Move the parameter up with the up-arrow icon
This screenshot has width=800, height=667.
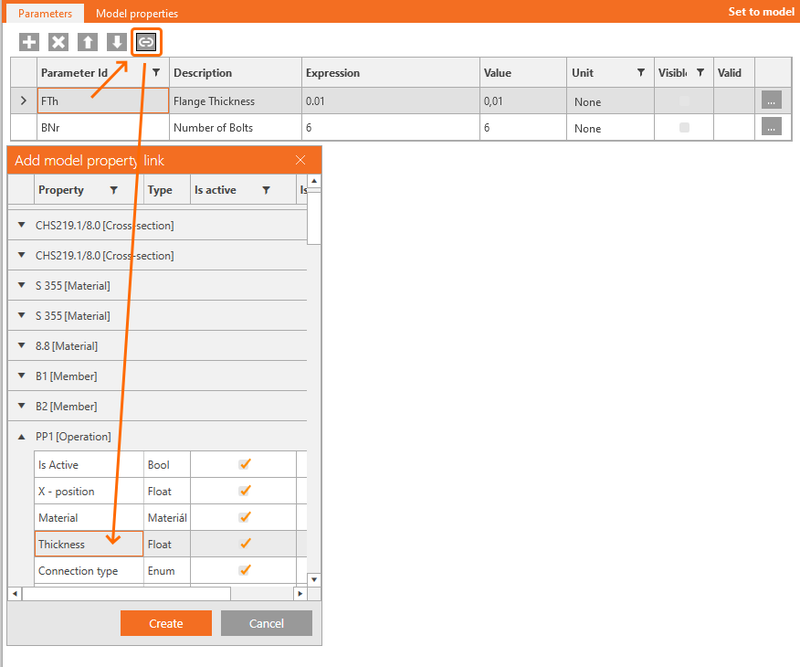pyautogui.click(x=86, y=42)
